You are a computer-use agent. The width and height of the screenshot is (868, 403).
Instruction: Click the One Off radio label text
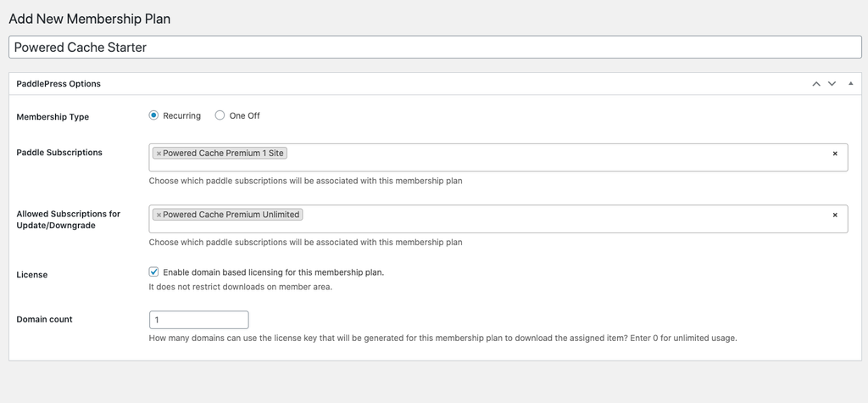(x=245, y=116)
